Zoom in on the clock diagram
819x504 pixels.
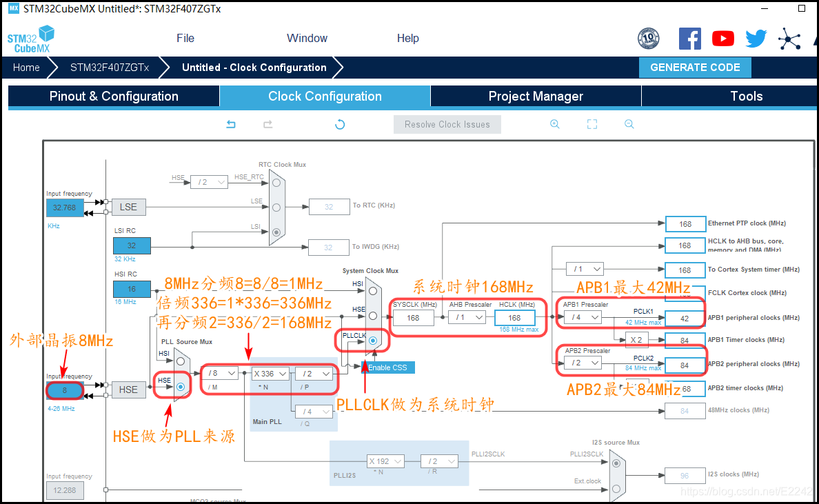555,124
